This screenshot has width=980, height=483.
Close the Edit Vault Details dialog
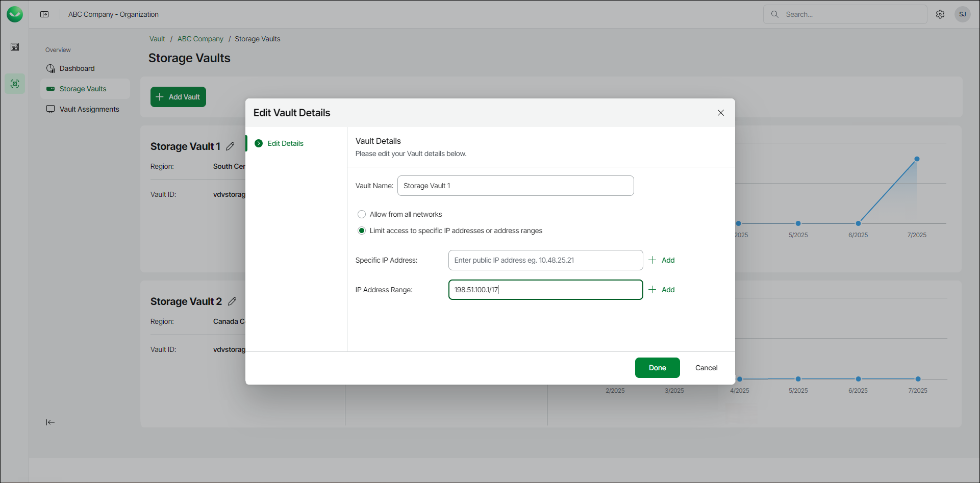point(720,113)
